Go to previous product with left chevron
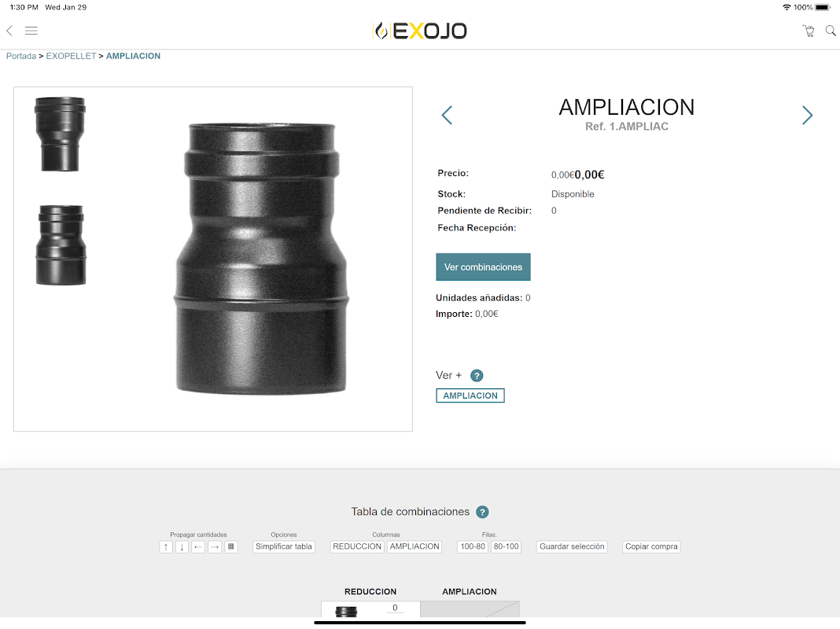This screenshot has width=840, height=629. (x=447, y=115)
